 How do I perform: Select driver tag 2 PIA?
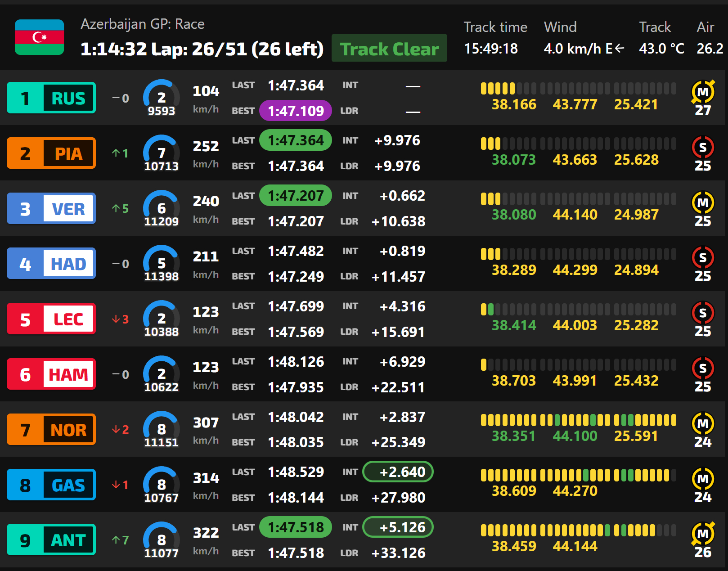click(51, 153)
